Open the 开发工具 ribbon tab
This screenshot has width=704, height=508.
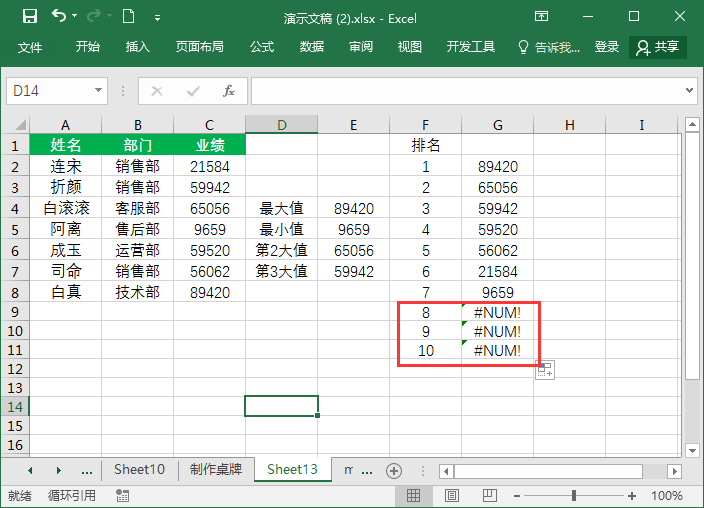tap(471, 46)
